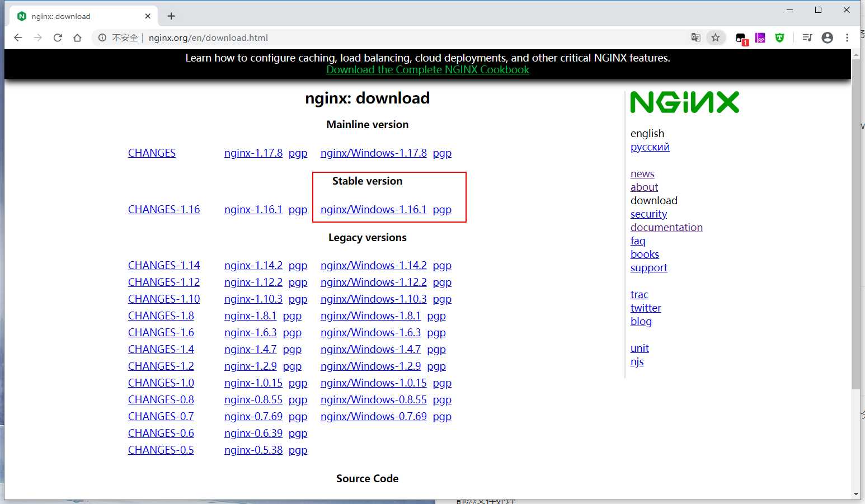This screenshot has height=504, width=865.
Task: Open pgp signature for nginx/Windows-1.17.8
Action: pyautogui.click(x=442, y=153)
